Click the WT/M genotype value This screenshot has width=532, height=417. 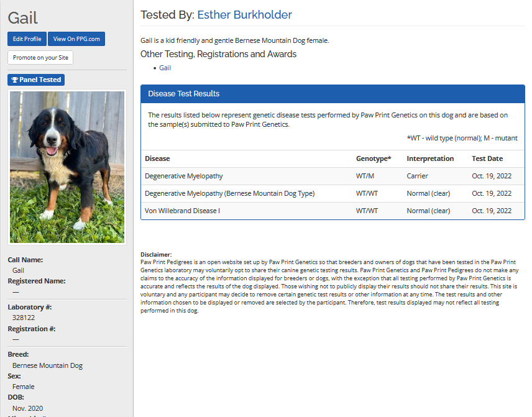[x=365, y=176]
